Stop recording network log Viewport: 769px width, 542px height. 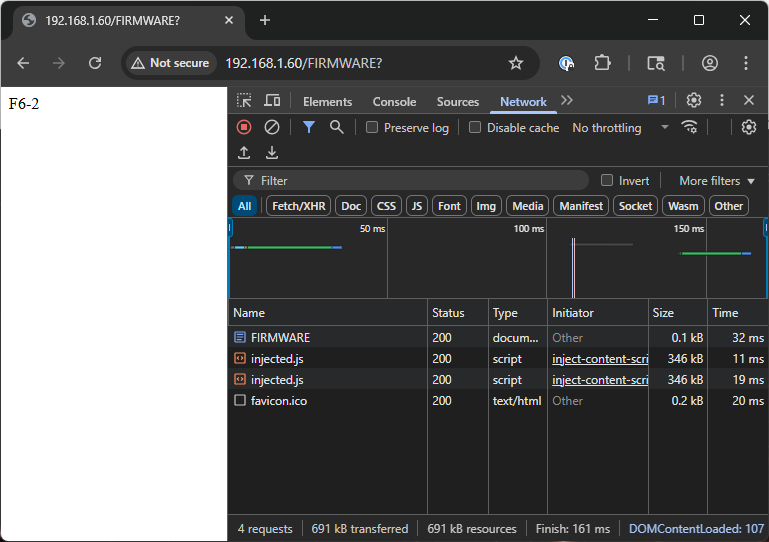(244, 128)
